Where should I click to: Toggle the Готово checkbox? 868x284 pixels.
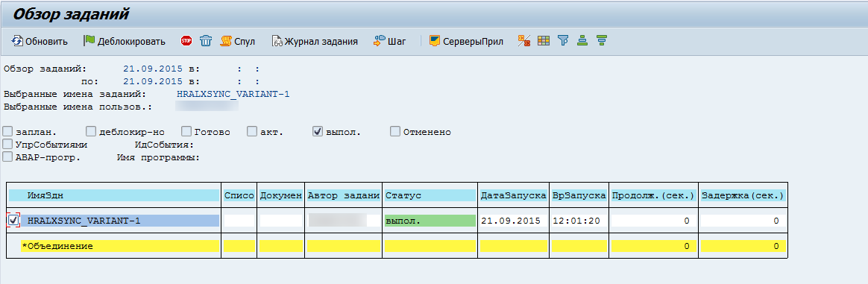coord(186,132)
